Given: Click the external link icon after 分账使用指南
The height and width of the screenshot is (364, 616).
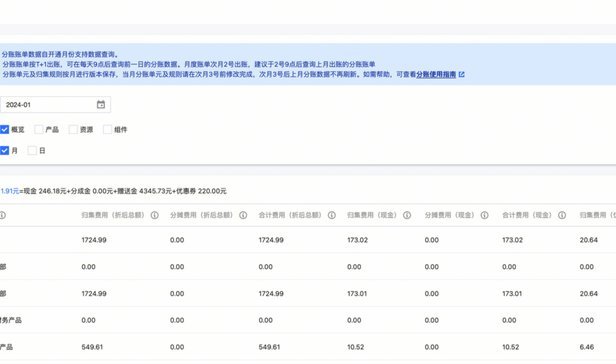Looking at the screenshot, I should pos(462,74).
